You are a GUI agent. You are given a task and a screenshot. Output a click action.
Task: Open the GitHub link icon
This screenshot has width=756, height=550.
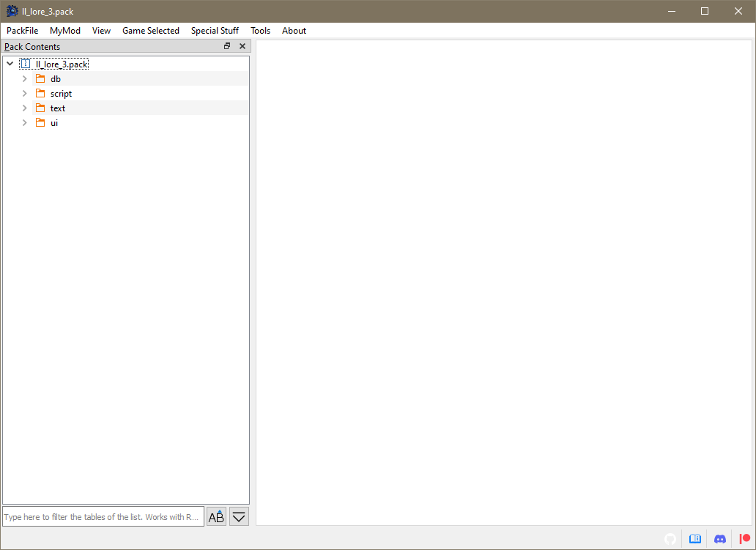(x=670, y=538)
